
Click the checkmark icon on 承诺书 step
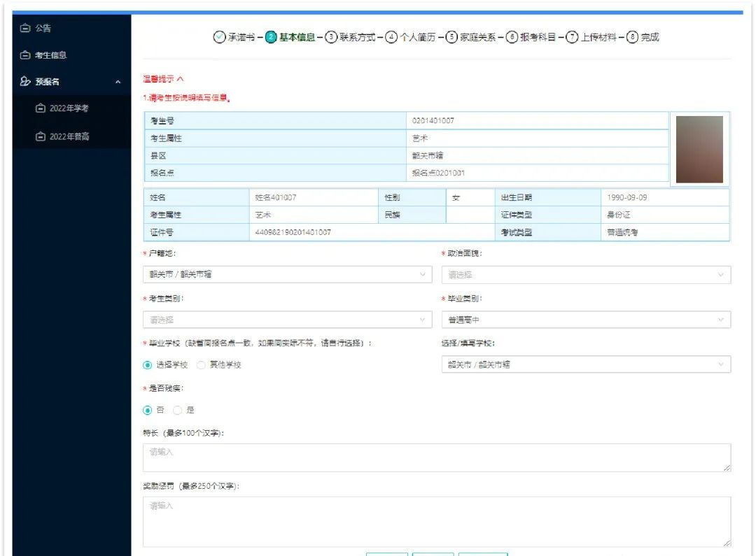click(x=219, y=36)
